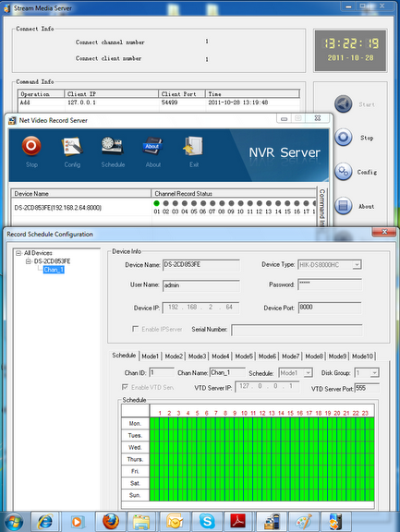Collapse DS-2CD853FE tree node
This screenshot has width=400, height=532.
pyautogui.click(x=29, y=261)
